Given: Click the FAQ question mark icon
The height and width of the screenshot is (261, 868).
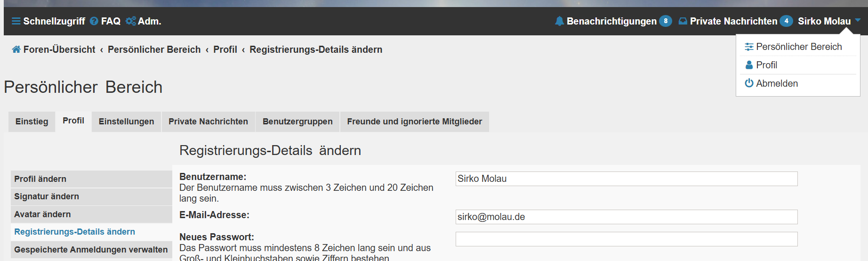Looking at the screenshot, I should (x=94, y=21).
